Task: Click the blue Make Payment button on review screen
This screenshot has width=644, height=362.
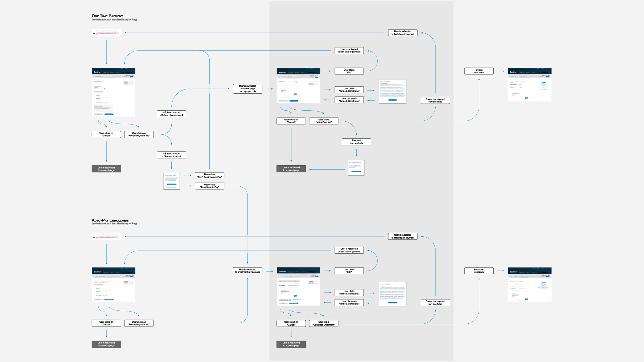Action: (294, 101)
